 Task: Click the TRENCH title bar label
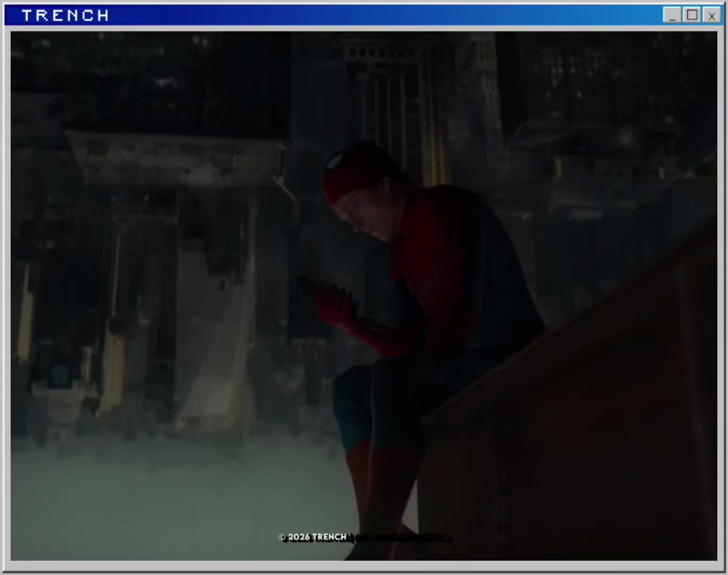65,15
